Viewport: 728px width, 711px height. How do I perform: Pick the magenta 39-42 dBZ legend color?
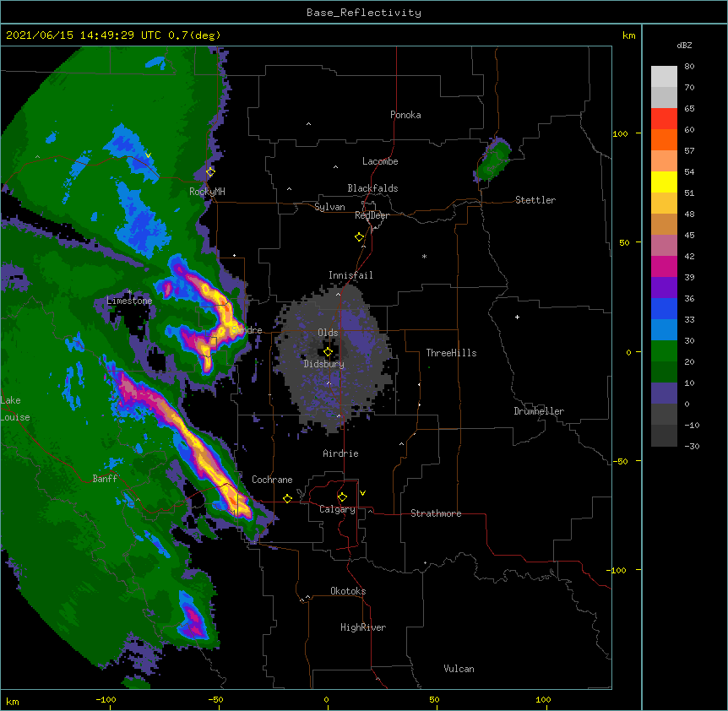[664, 266]
